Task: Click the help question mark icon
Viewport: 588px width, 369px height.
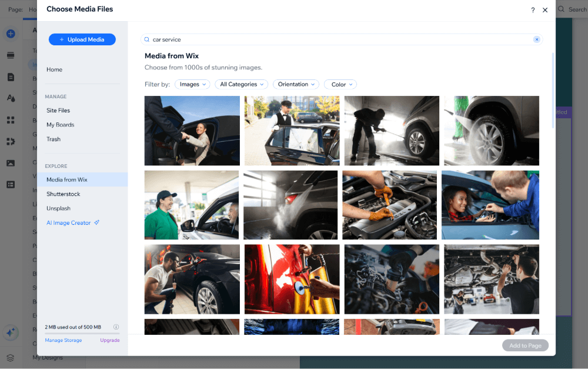Action: pyautogui.click(x=533, y=10)
